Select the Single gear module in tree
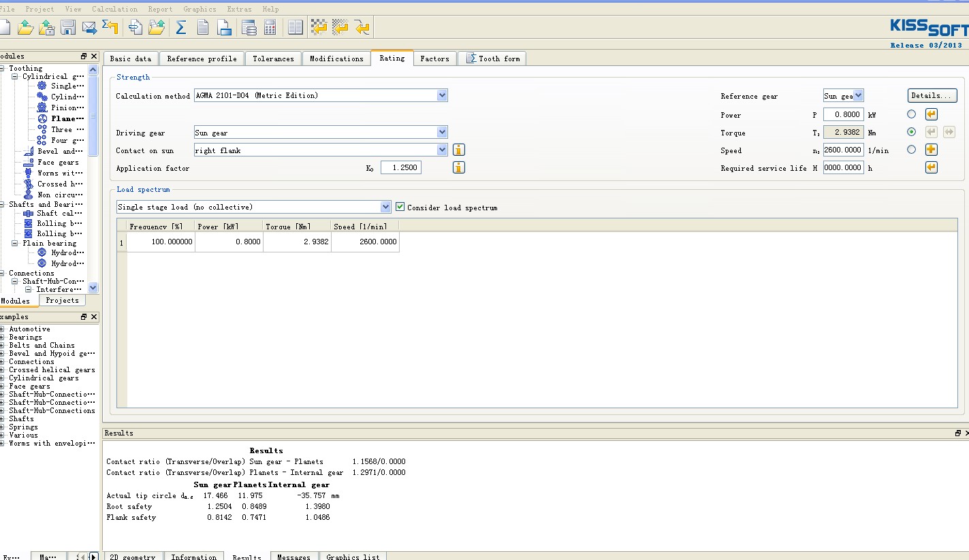This screenshot has height=560, width=969. (x=67, y=86)
